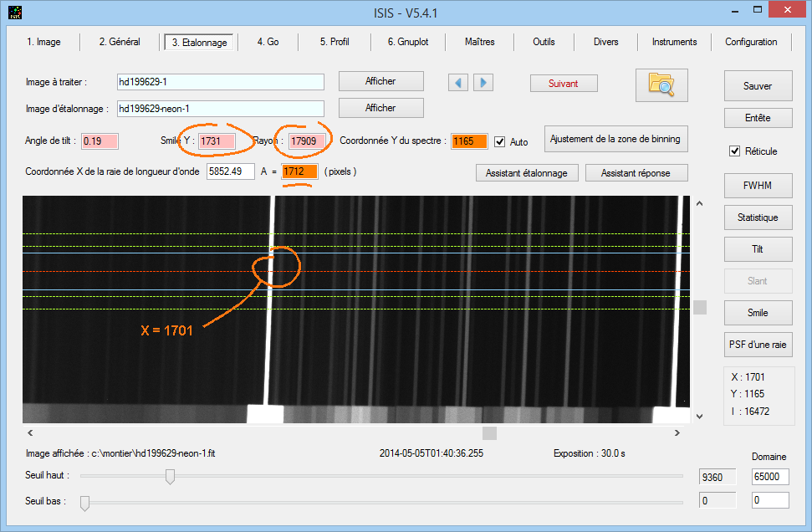This screenshot has height=532, width=812.
Task: Click the Sauver button
Action: click(x=758, y=86)
